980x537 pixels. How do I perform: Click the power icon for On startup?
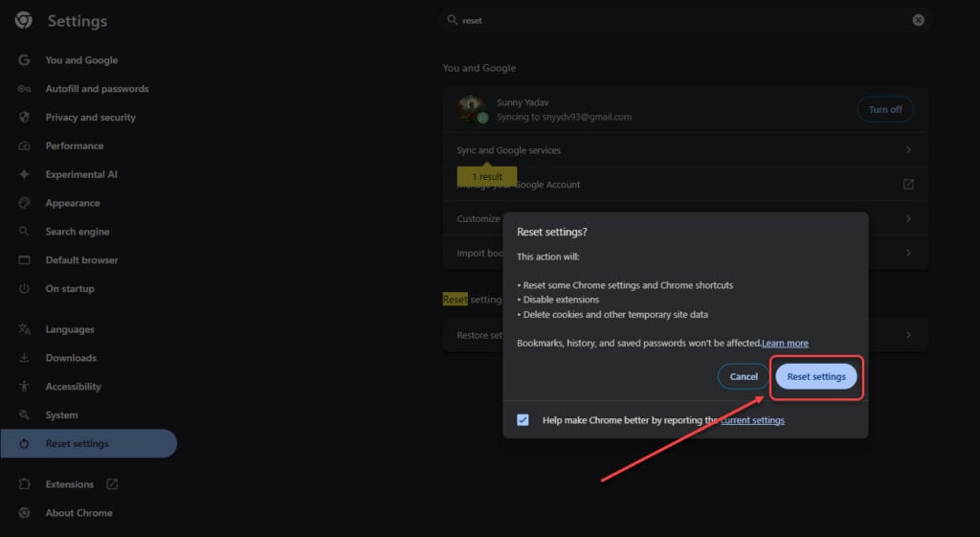pyautogui.click(x=24, y=288)
